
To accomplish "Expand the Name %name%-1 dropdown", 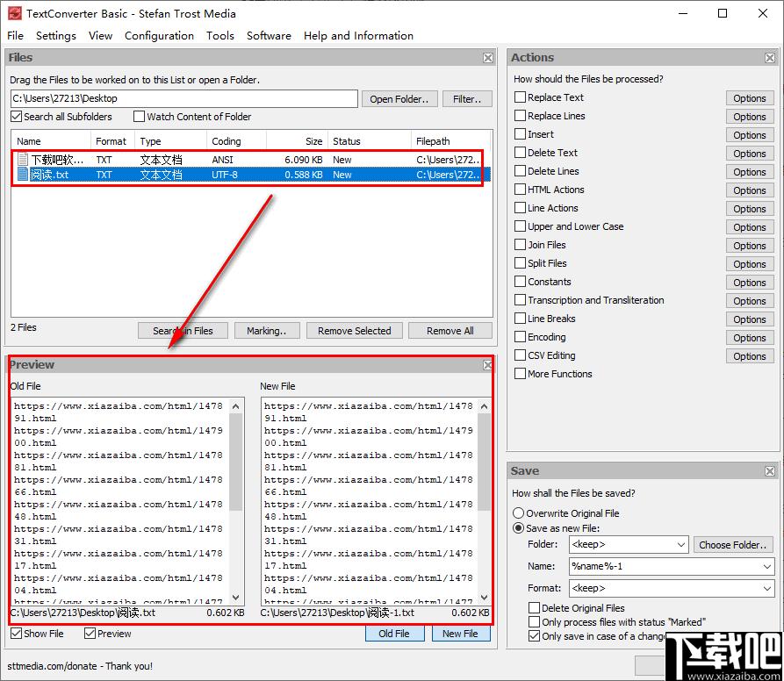I will click(x=767, y=567).
